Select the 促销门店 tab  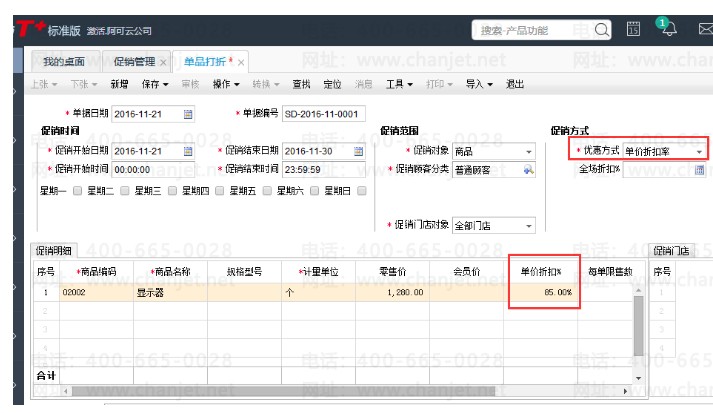coord(671,251)
